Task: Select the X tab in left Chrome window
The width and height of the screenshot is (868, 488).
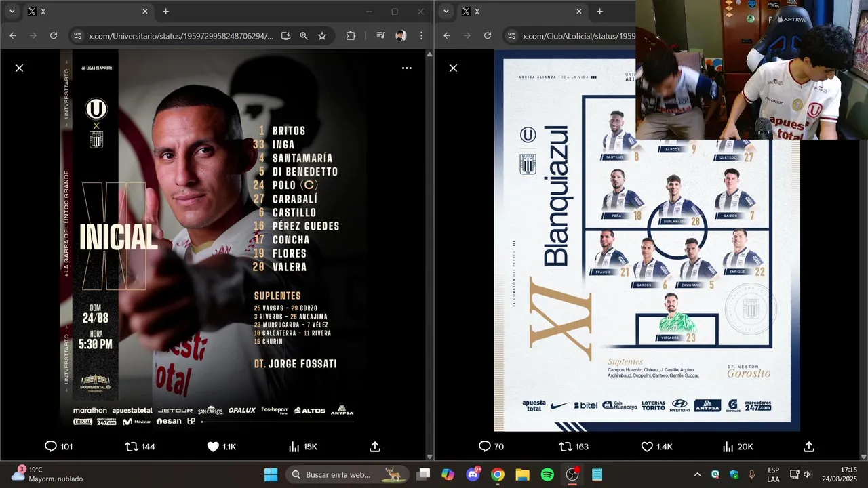Action: 87,11
